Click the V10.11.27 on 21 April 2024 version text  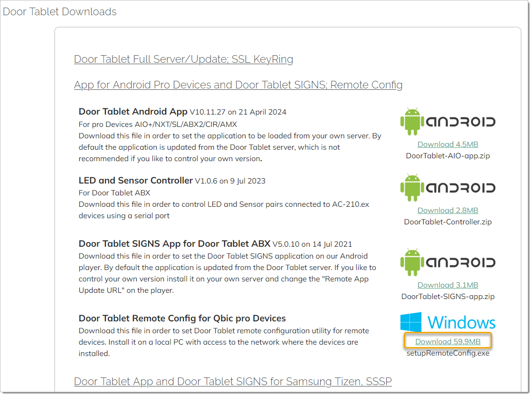coord(238,112)
